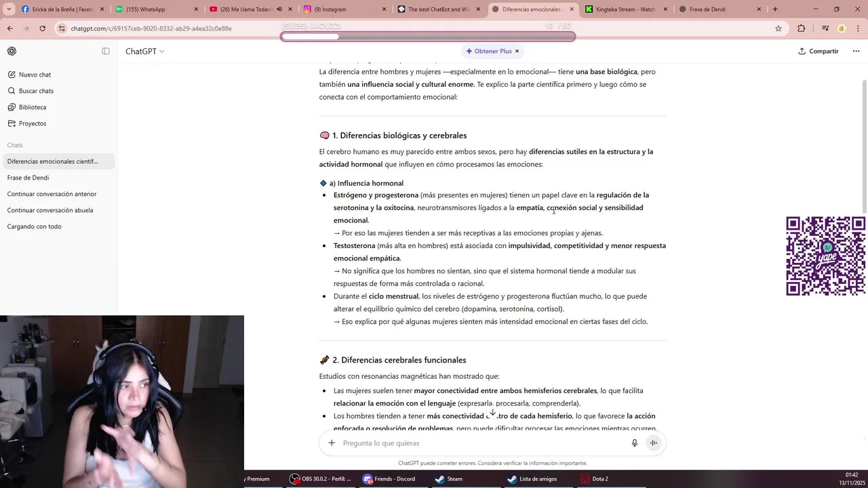The width and height of the screenshot is (868, 488).
Task: Click the webcam overlay video
Action: click(x=122, y=401)
